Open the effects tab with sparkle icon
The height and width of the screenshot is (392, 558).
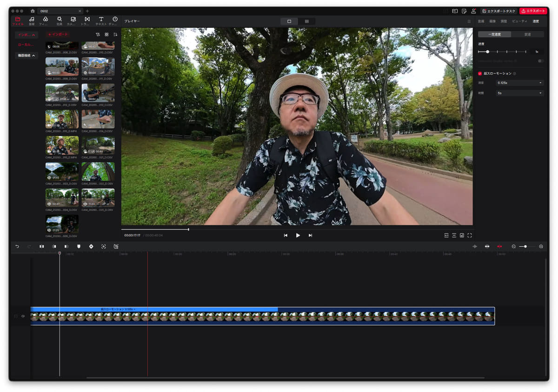[59, 21]
